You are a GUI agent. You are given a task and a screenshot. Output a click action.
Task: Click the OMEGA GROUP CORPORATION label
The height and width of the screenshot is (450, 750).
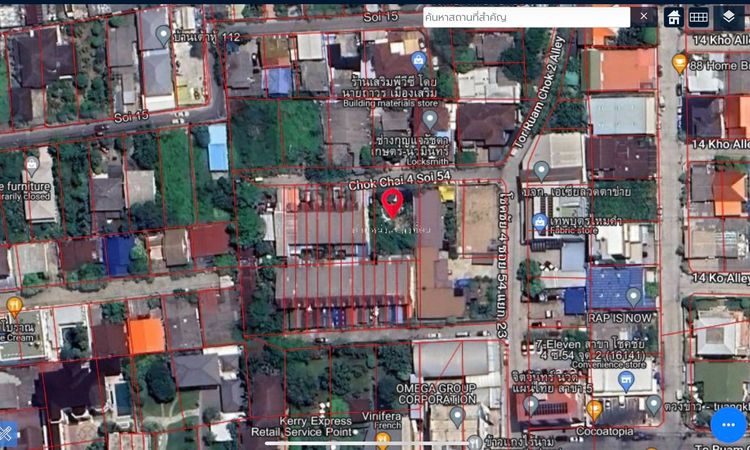437,394
